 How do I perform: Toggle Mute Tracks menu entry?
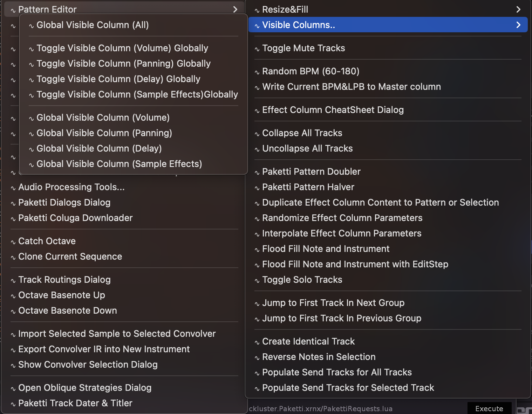pyautogui.click(x=303, y=48)
